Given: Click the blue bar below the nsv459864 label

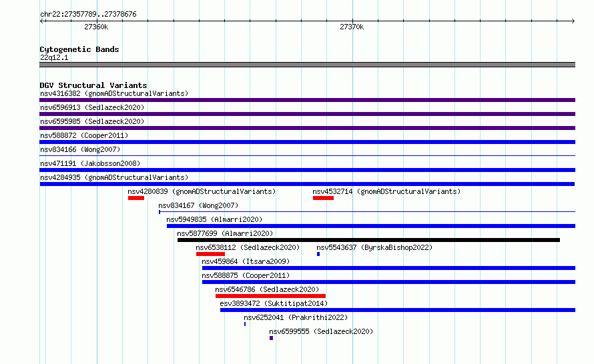Looking at the screenshot, I should point(388,268).
